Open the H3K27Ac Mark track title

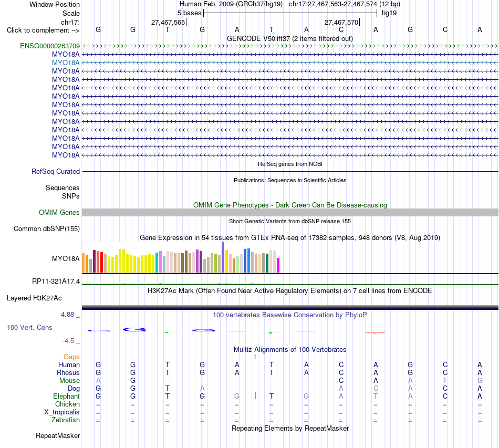pyautogui.click(x=290, y=290)
